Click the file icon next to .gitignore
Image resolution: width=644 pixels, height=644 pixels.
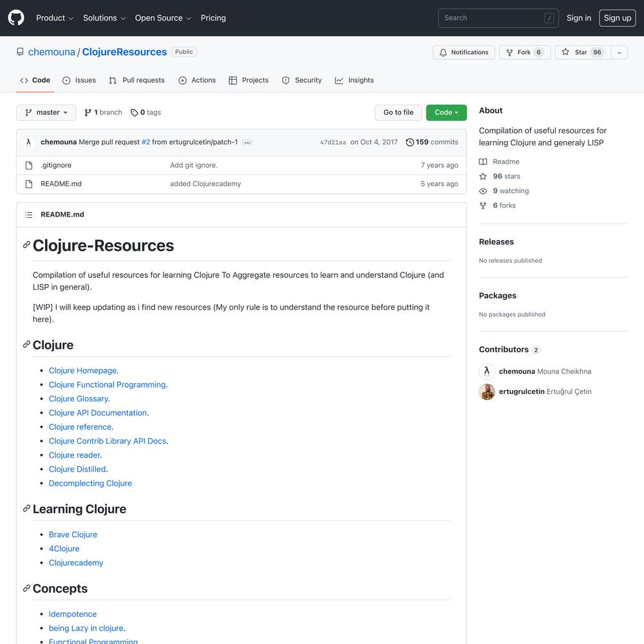(29, 166)
